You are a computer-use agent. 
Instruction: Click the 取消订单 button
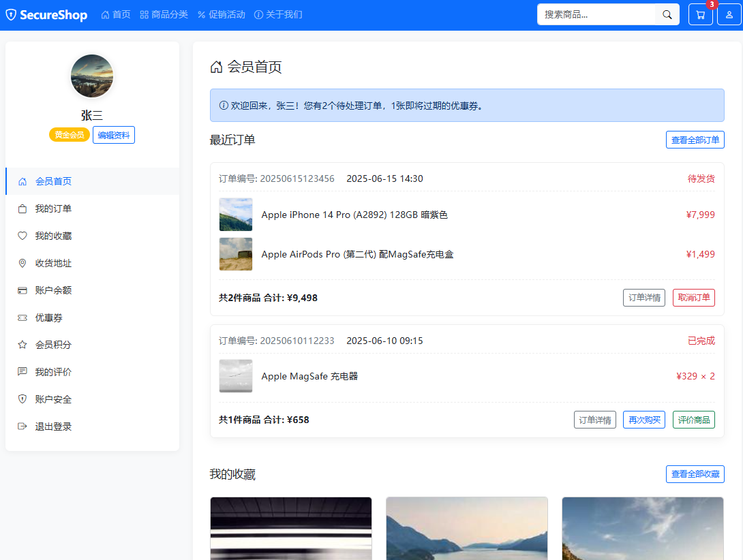pos(694,298)
